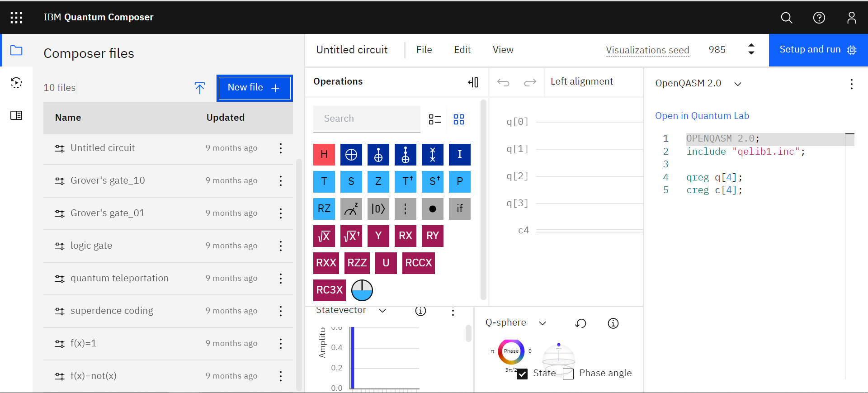Collapse the Operations panel
Viewport: 868px width, 393px height.
473,82
